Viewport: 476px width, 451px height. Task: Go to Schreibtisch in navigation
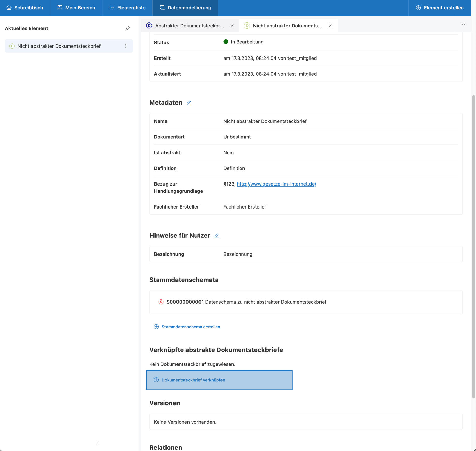(x=25, y=8)
